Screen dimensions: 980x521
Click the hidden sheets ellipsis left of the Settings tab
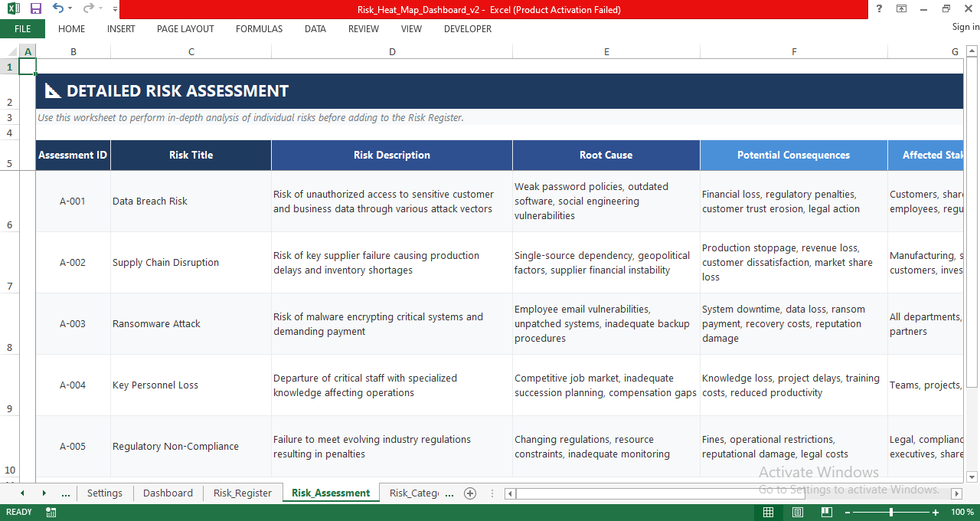(x=65, y=493)
